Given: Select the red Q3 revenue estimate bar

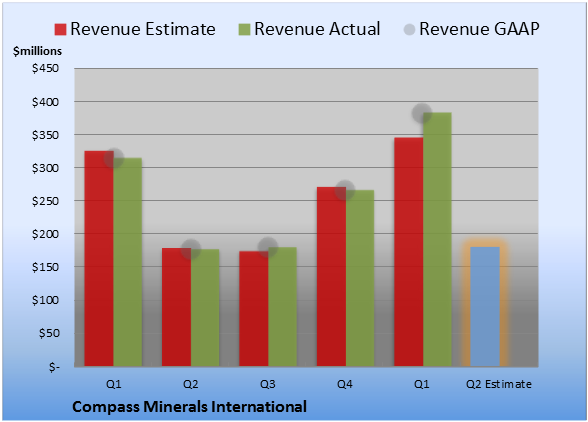Looking at the screenshot, I should [x=254, y=309].
